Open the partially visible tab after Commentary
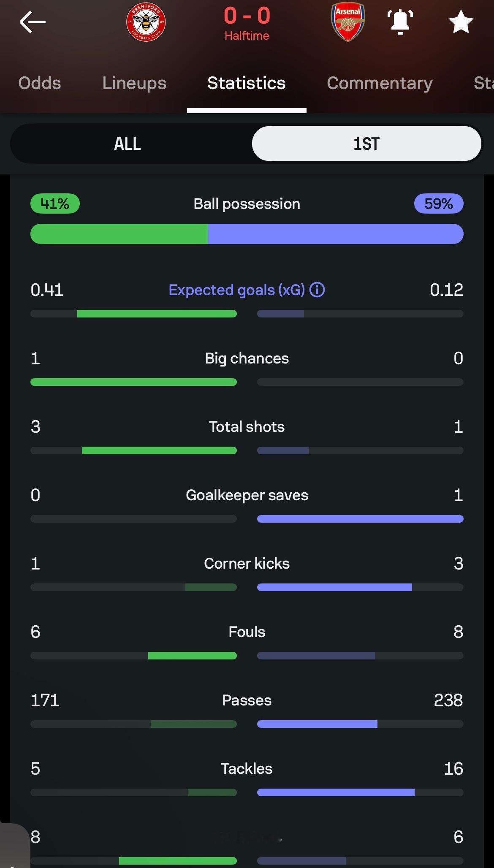This screenshot has width=494, height=868. coord(484,83)
